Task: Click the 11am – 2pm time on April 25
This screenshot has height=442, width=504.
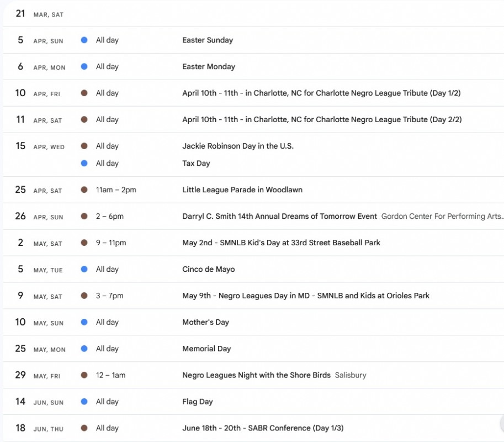Action: [x=116, y=190]
